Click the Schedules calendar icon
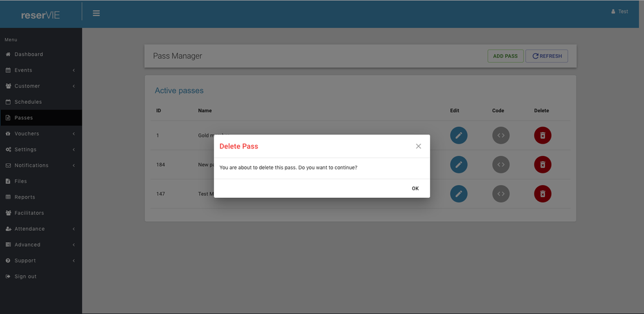Image resolution: width=644 pixels, height=314 pixels. pos(8,102)
